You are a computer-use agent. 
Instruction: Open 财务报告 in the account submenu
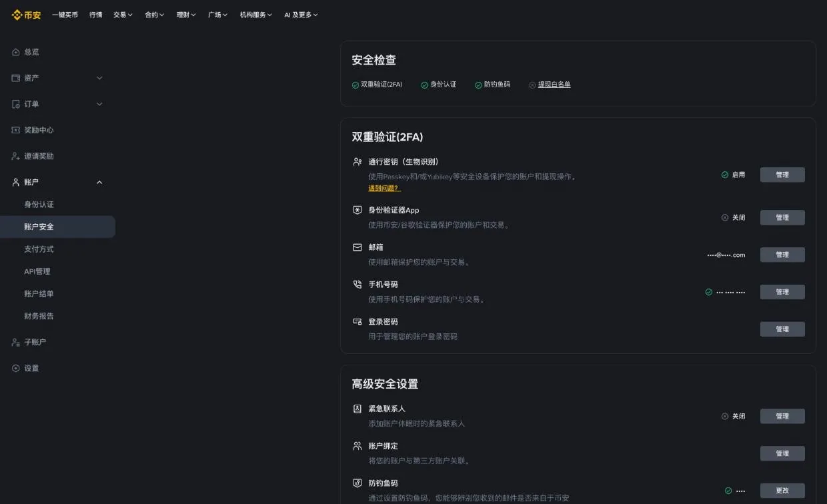[x=39, y=316]
